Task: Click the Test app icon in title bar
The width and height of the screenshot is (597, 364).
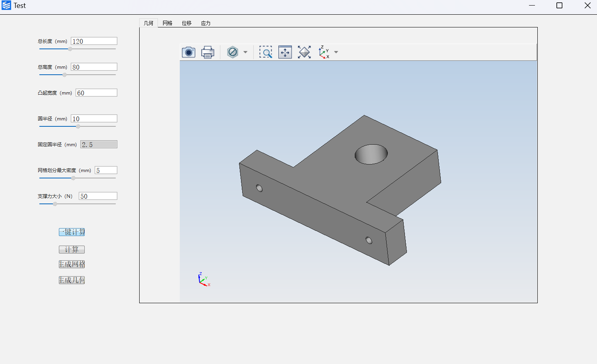Action: (6, 6)
